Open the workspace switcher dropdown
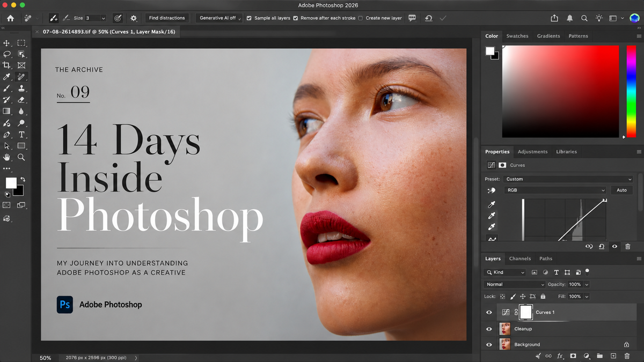The height and width of the screenshot is (362, 644). (616, 18)
